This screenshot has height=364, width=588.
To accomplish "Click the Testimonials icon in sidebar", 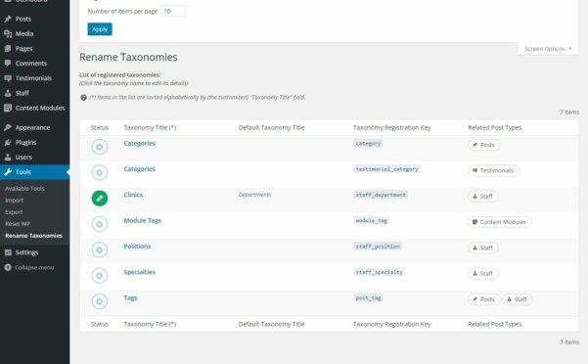I will point(8,78).
